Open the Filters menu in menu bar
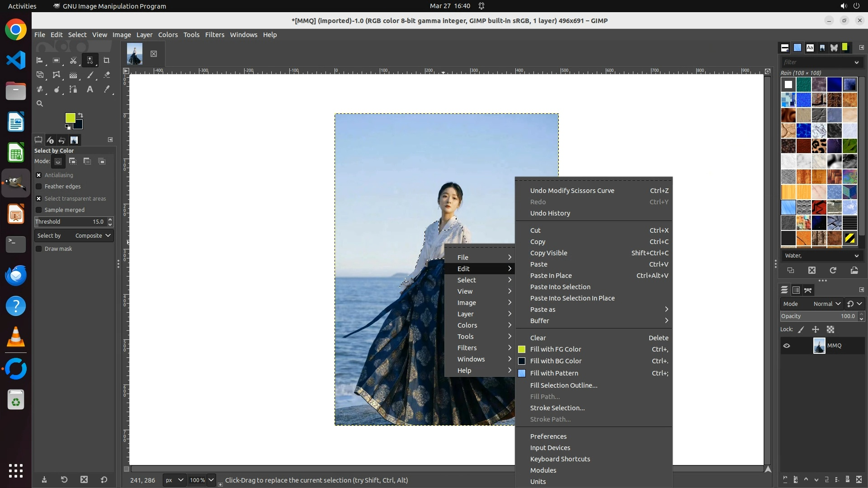The width and height of the screenshot is (868, 488). coord(214,35)
